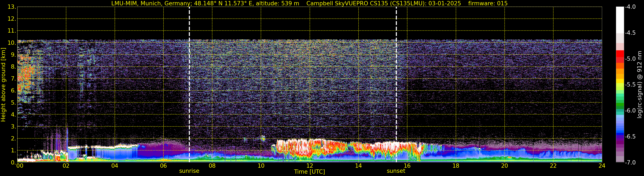Click the '14' tick on the time axis
The height and width of the screenshot is (176, 644).
(358, 166)
